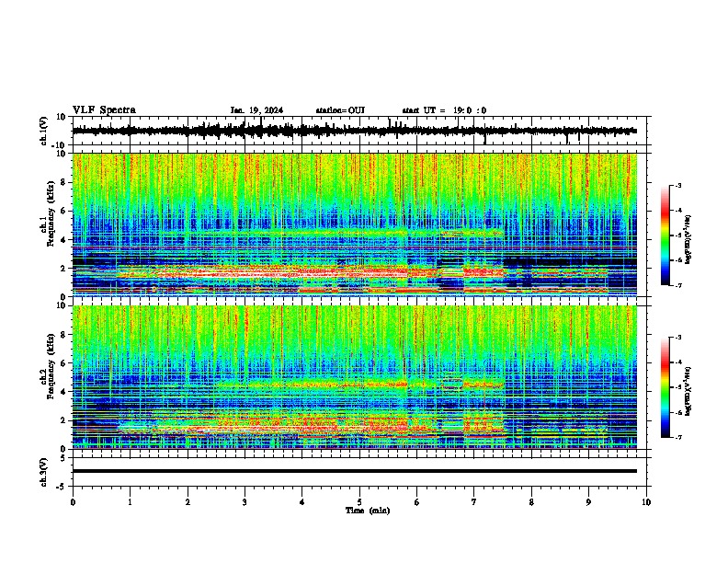Click the '4' tick on the time axis
Image resolution: width=728 pixels, height=563 pixels.
pyautogui.click(x=302, y=502)
